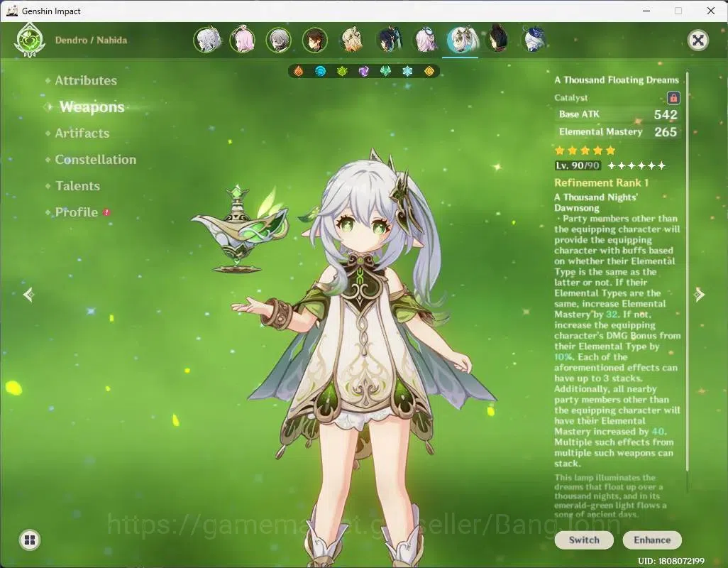This screenshot has height=568, width=728.
Task: Go to the previous character arrow
Action: coord(29,295)
